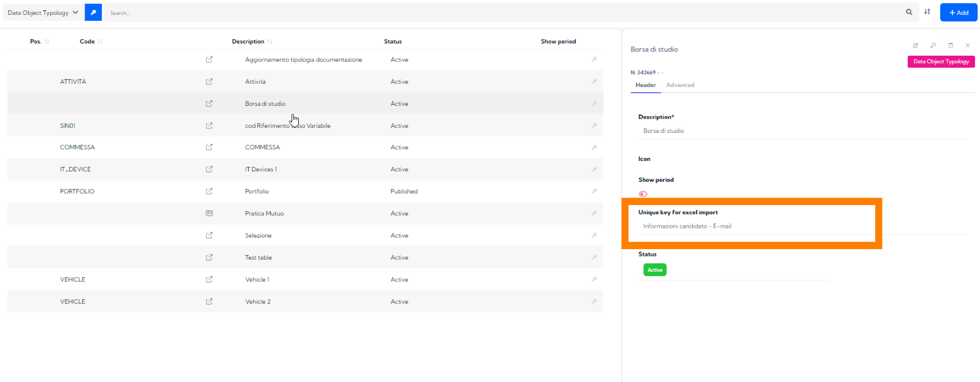The image size is (980, 382).
Task: Click the magnifier search icon
Action: coord(909,12)
